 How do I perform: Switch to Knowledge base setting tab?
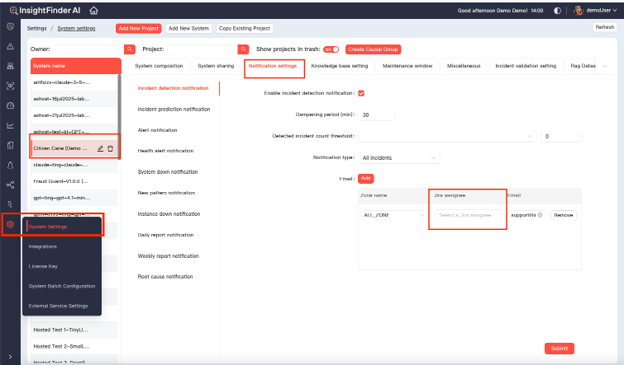(x=339, y=66)
